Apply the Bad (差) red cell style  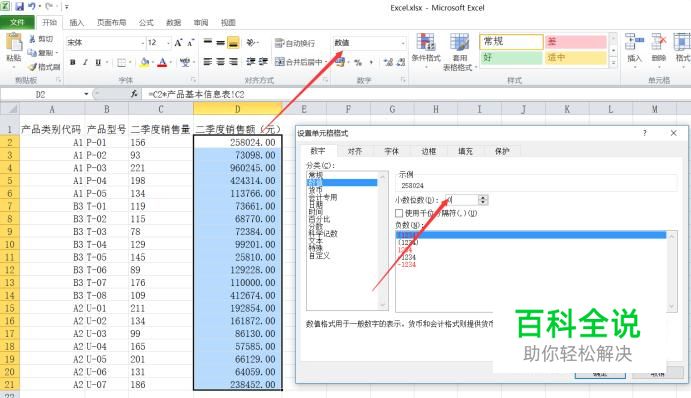tap(576, 41)
